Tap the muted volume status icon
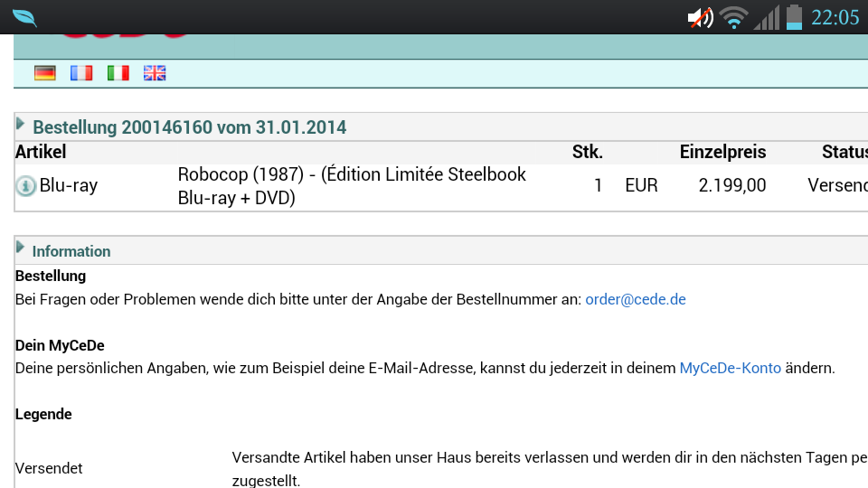Screen dimensions: 868x488 point(700,18)
